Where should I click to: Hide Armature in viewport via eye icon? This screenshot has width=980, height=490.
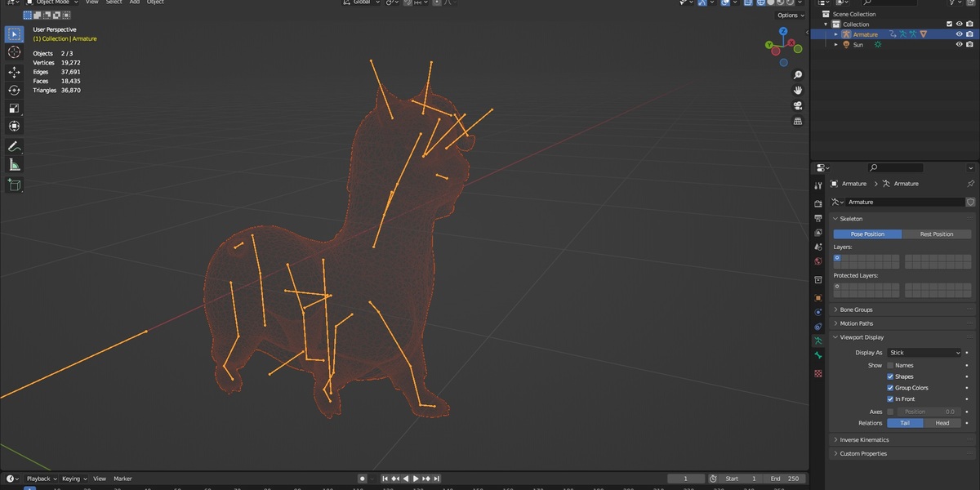[960, 34]
